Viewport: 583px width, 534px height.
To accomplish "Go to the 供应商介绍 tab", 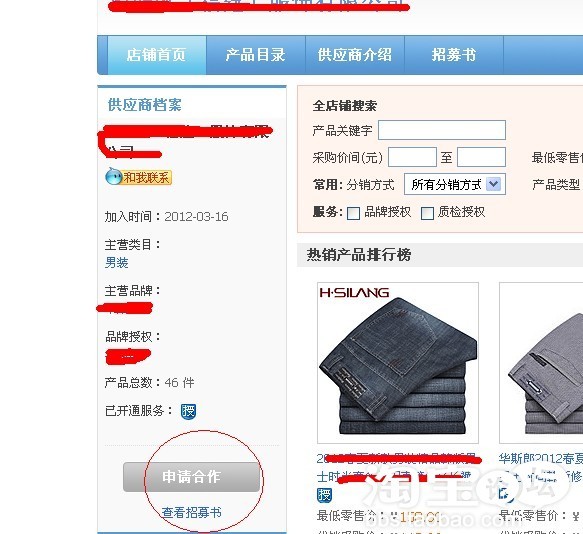I will pyautogui.click(x=355, y=55).
